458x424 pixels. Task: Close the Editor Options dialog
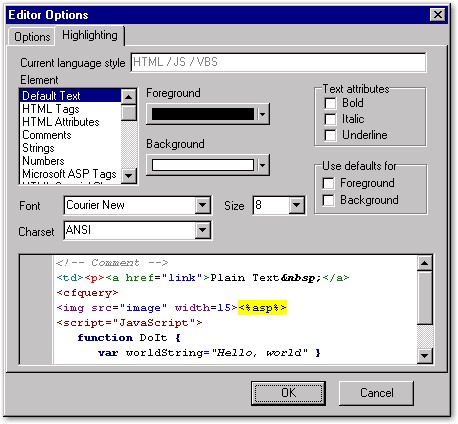(x=438, y=15)
